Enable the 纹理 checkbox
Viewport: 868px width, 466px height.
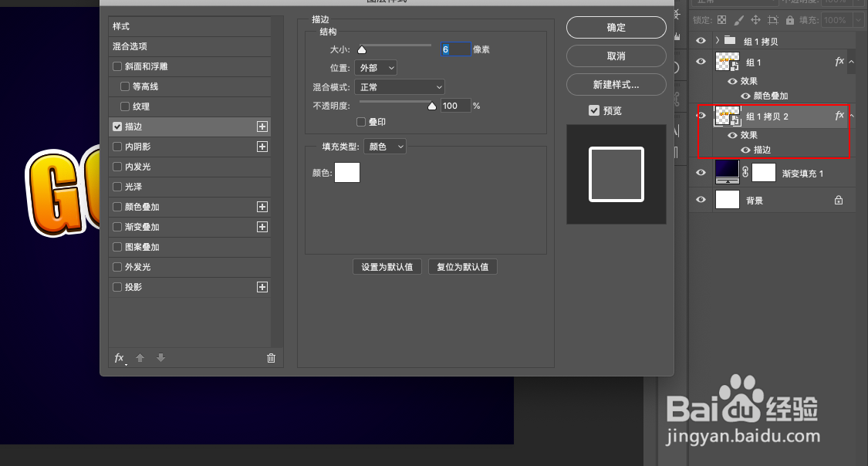click(x=125, y=106)
